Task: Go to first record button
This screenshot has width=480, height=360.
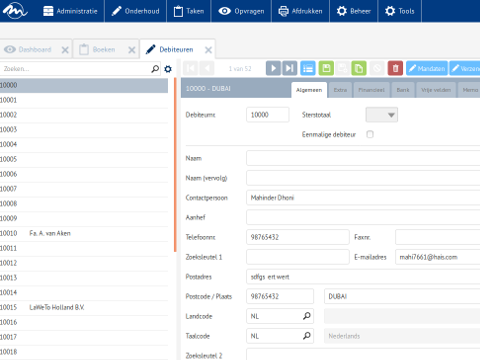Action: pyautogui.click(x=191, y=68)
